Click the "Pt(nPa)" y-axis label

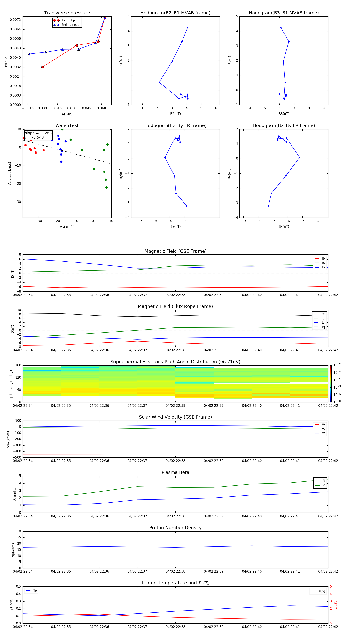6,61
